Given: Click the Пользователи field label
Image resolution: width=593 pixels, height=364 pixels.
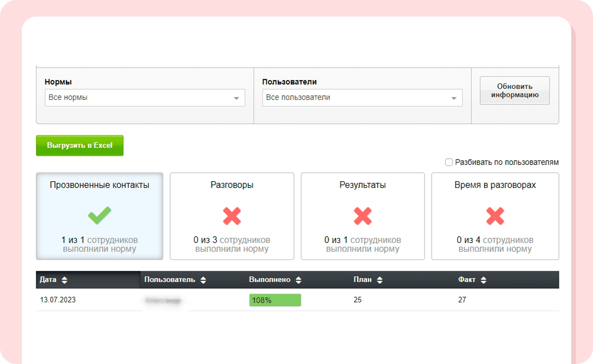Looking at the screenshot, I should (289, 82).
